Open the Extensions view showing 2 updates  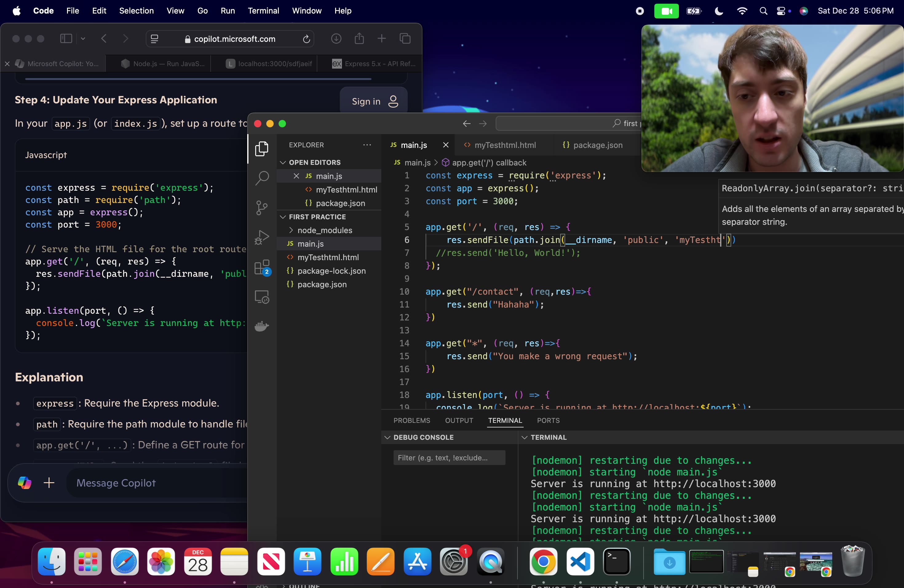click(x=262, y=267)
